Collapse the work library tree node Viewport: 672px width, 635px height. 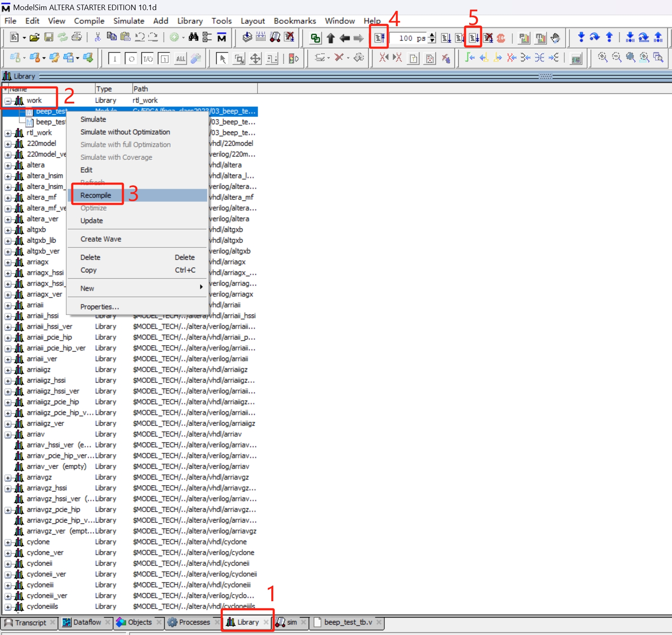point(8,100)
